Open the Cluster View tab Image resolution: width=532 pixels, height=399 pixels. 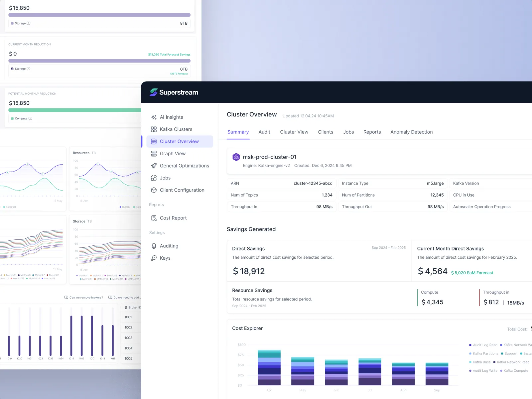click(x=294, y=132)
